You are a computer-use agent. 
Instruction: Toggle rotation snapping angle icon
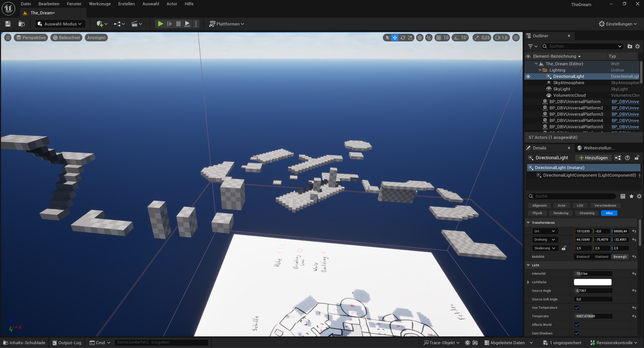[x=456, y=38]
